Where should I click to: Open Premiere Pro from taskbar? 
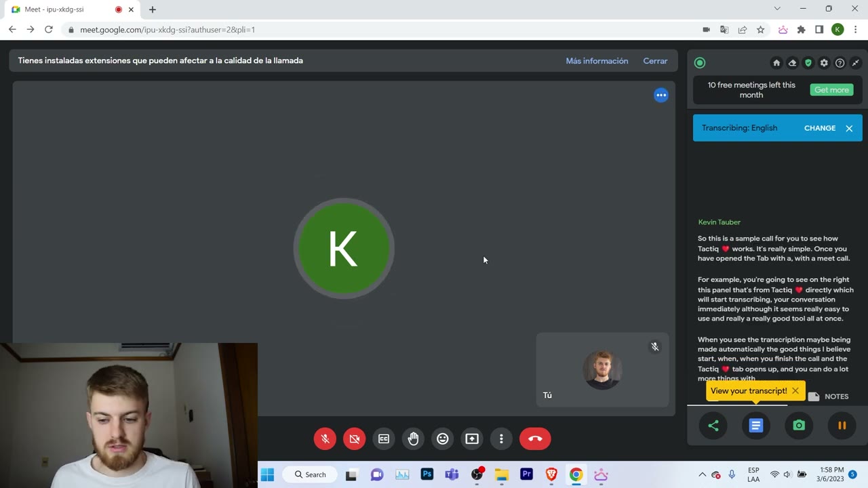[x=526, y=474]
